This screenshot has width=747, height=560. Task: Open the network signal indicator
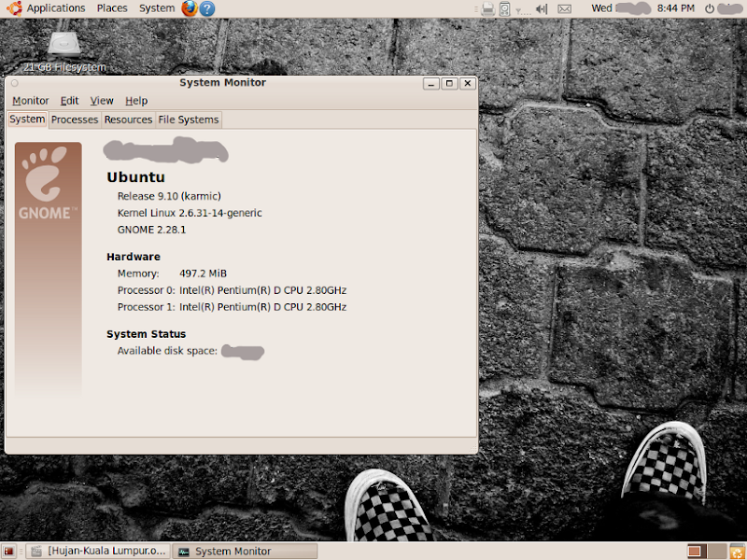pyautogui.click(x=522, y=9)
